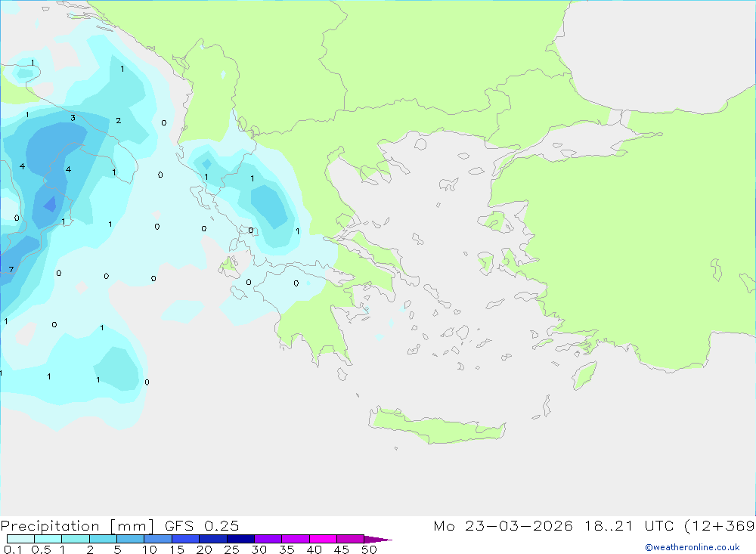This screenshot has width=756, height=554.
Task: Click the '50' legend scale label
Action: pyautogui.click(x=369, y=549)
